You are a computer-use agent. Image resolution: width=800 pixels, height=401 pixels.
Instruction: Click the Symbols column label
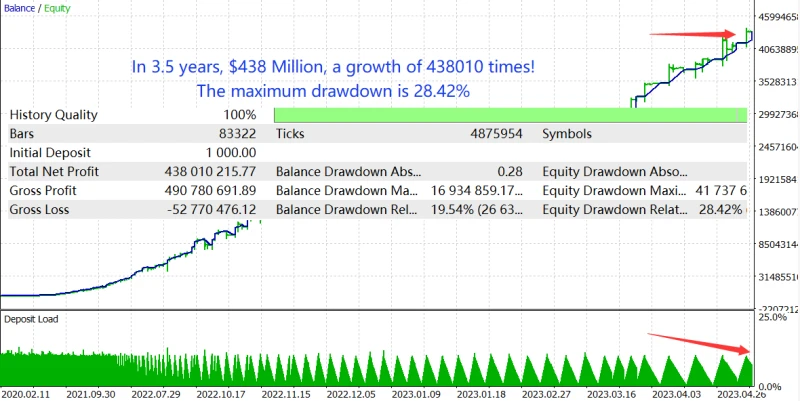pos(567,133)
